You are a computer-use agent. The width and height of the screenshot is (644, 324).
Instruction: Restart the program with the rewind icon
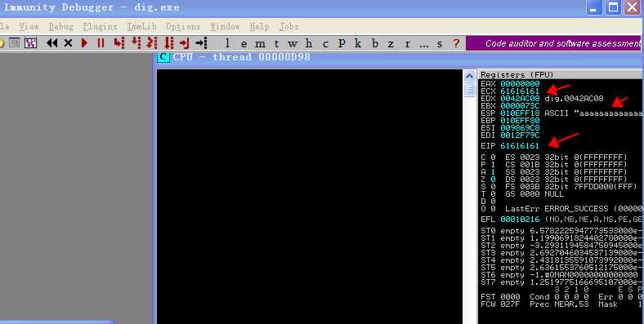51,42
